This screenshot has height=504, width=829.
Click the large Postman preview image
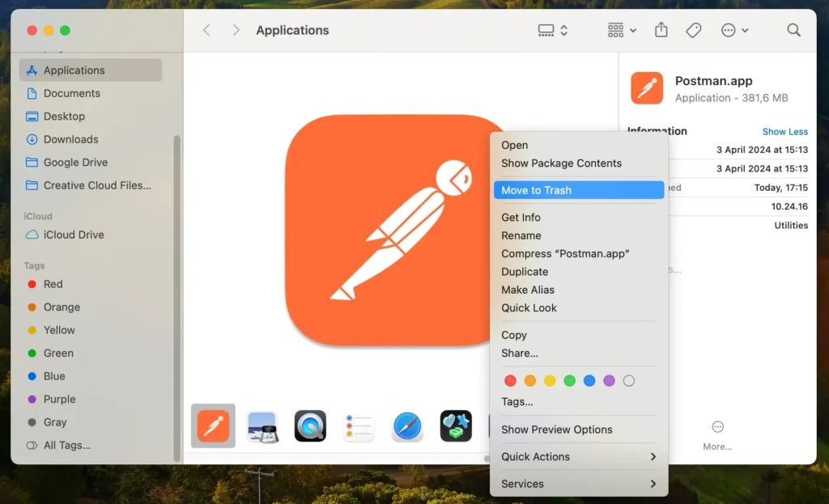389,231
